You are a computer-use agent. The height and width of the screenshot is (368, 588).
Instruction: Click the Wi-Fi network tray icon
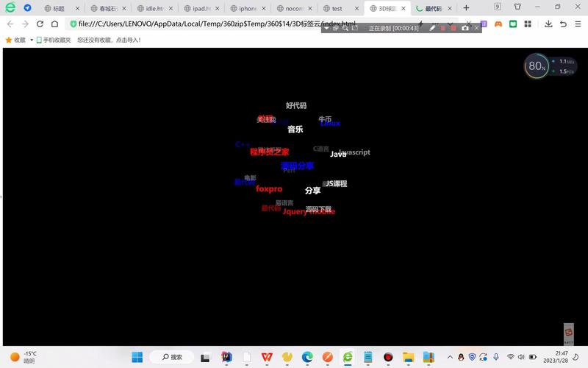pos(510,357)
